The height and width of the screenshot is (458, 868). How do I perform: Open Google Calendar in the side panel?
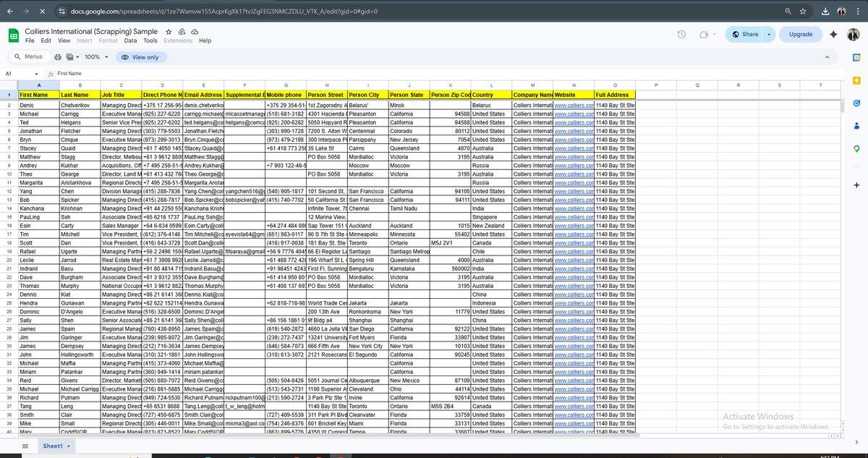click(856, 59)
